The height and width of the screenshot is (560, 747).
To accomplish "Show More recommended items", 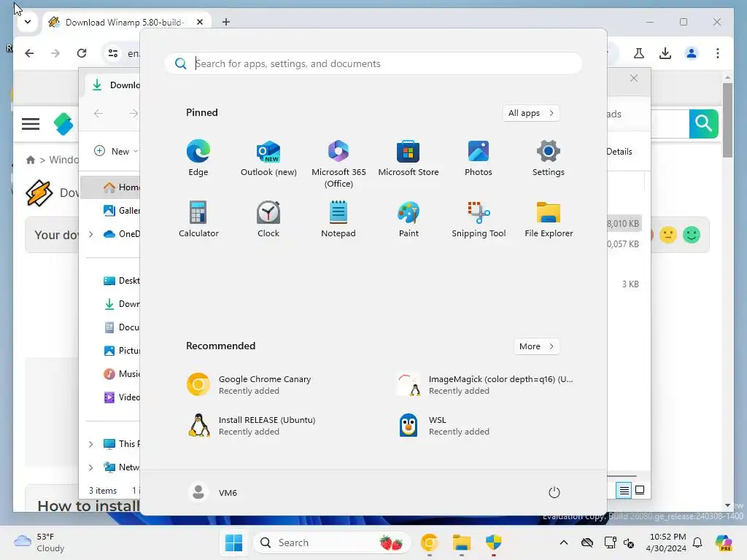I will [536, 346].
